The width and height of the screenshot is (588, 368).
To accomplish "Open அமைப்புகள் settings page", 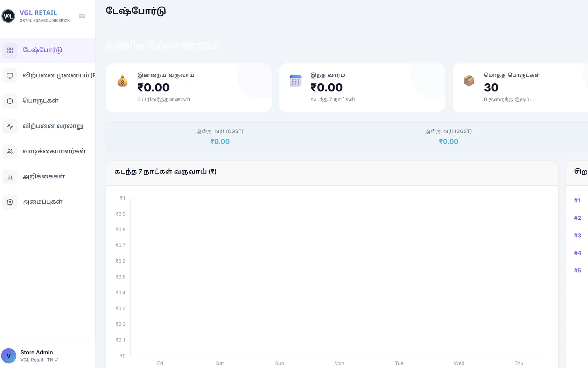I will point(48,202).
